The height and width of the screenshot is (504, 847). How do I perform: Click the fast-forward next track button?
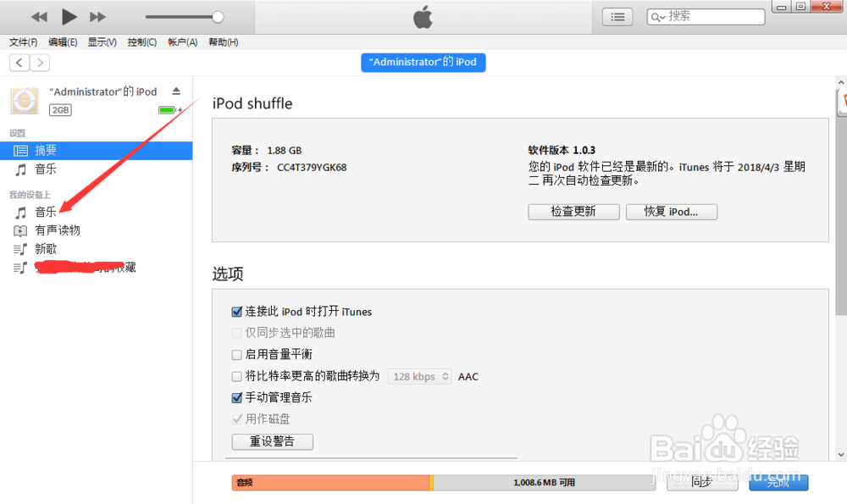point(97,17)
